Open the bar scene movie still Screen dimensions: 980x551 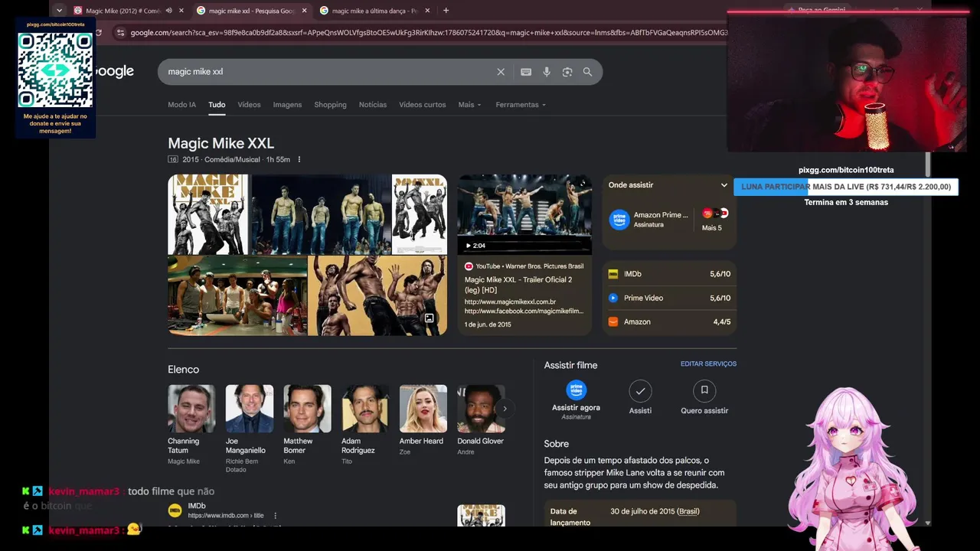pyautogui.click(x=237, y=295)
